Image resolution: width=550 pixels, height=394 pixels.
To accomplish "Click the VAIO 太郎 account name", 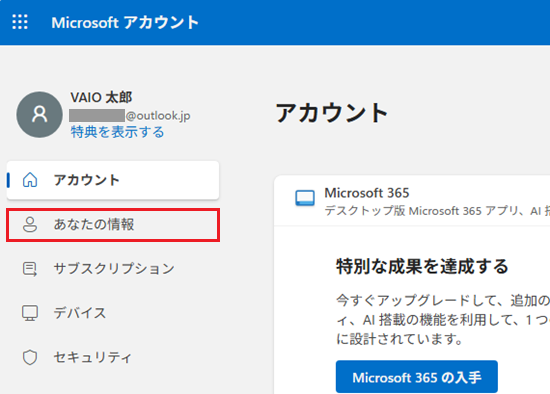I will point(101,97).
